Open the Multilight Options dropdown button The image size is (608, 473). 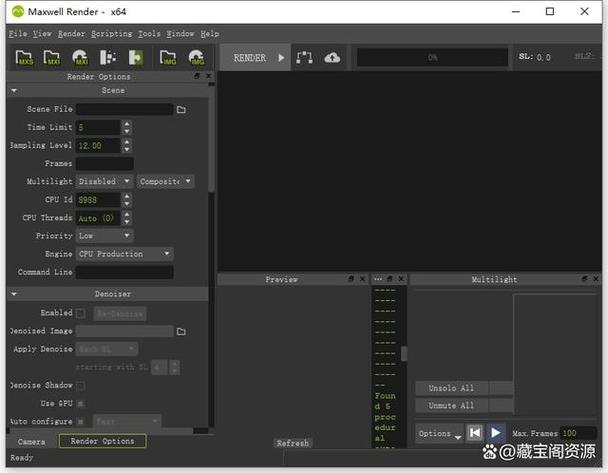440,433
